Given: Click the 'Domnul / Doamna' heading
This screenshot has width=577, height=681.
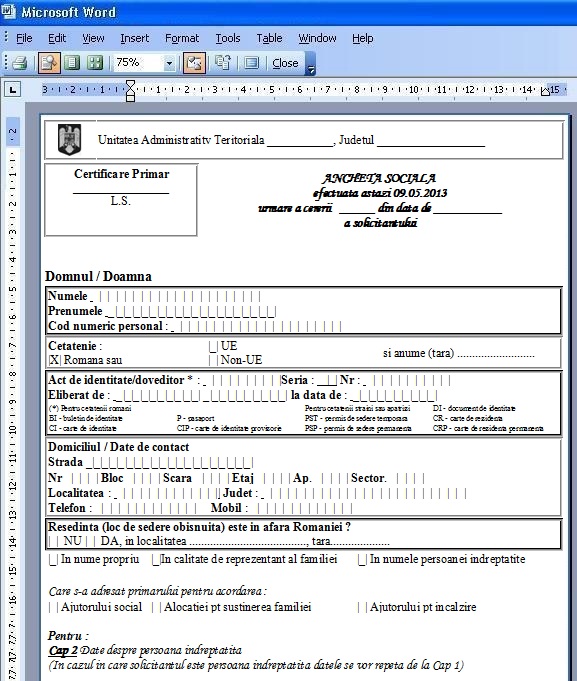Looking at the screenshot, I should pos(99,277).
